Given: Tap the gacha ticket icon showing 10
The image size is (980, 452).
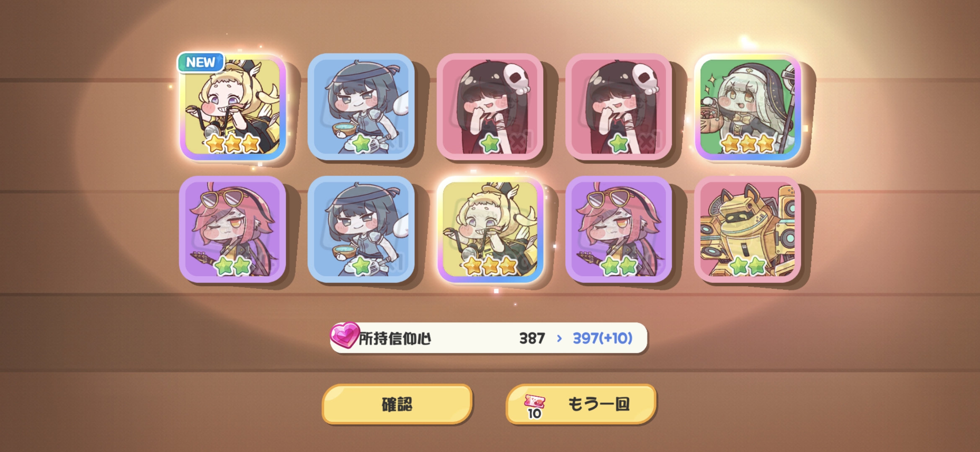Looking at the screenshot, I should pos(534,406).
